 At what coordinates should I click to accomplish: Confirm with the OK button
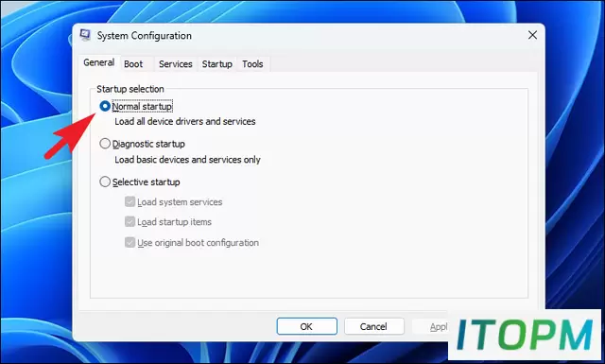pos(306,326)
